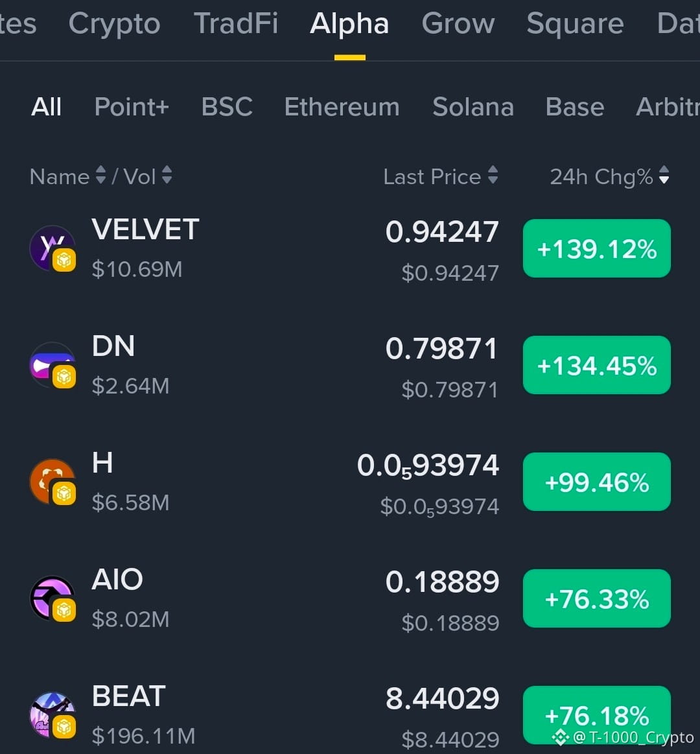Sort by Last Price arrows

click(493, 175)
